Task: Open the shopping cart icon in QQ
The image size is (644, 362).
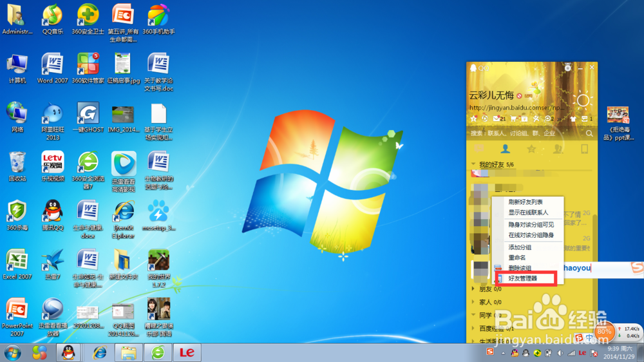Action: click(513, 119)
